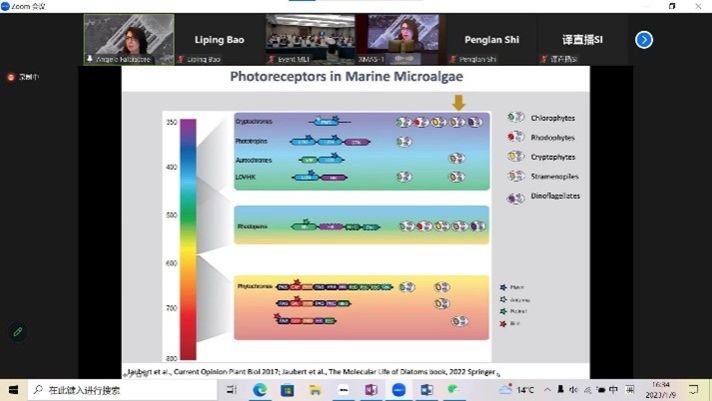The height and width of the screenshot is (401, 712).
Task: Open File Explorer from the taskbar
Action: (315, 390)
